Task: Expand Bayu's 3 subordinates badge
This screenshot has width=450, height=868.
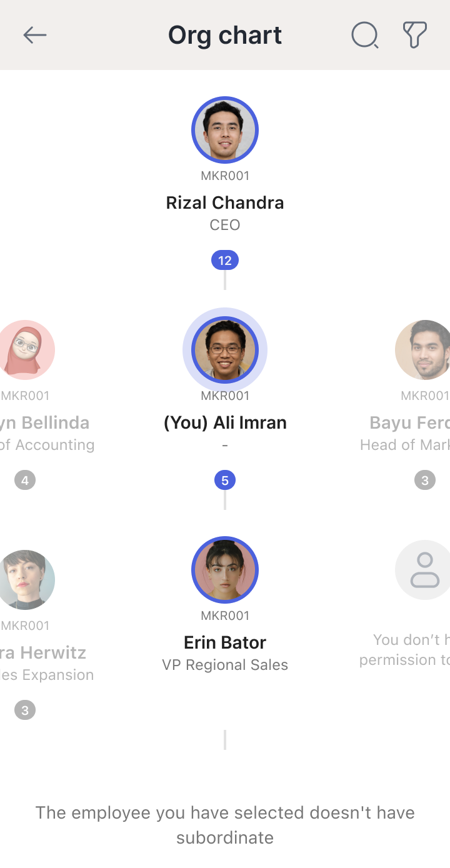Action: click(425, 481)
